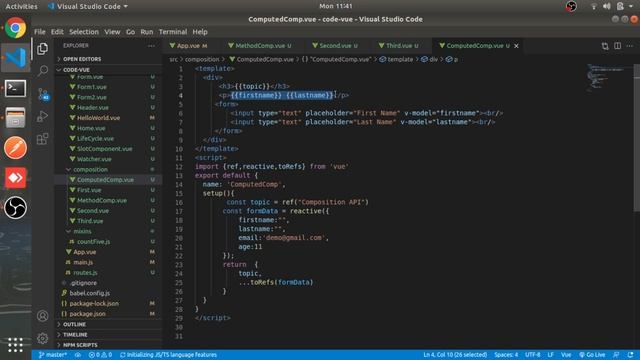Click the master branch indicator in status bar
Screen dimensions: 640x360
[x=53, y=355]
